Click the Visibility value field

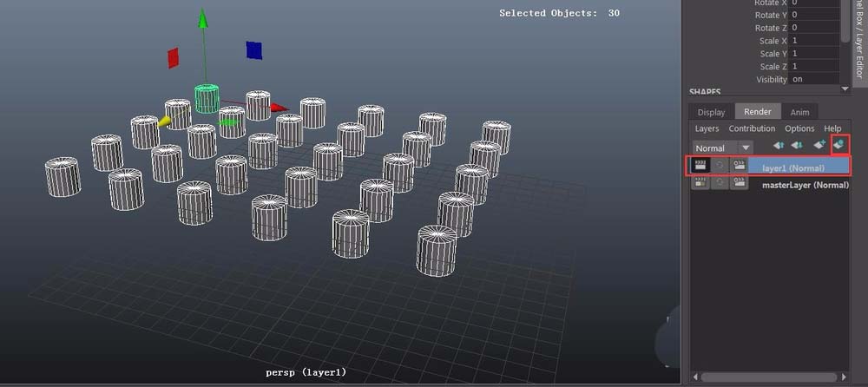[x=814, y=79]
